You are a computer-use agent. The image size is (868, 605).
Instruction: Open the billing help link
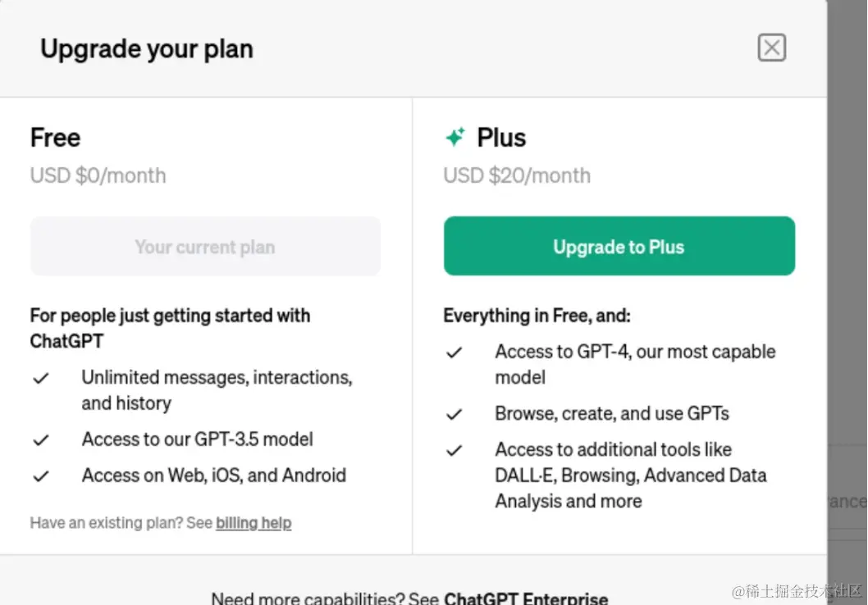coord(254,523)
